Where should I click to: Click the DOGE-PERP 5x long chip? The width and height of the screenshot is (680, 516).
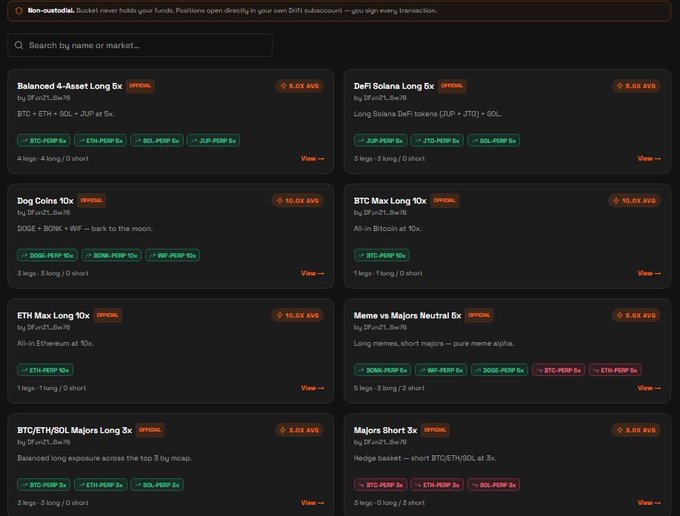[500, 370]
